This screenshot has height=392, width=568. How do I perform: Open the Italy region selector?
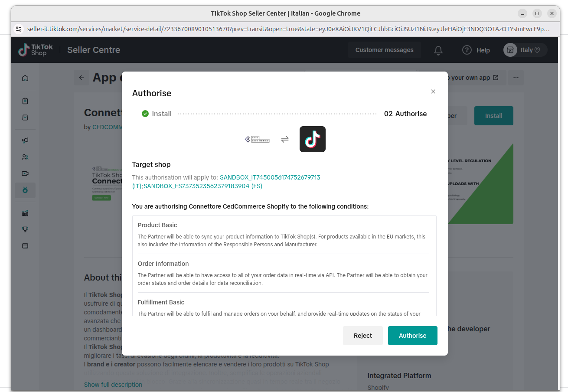pyautogui.click(x=526, y=50)
